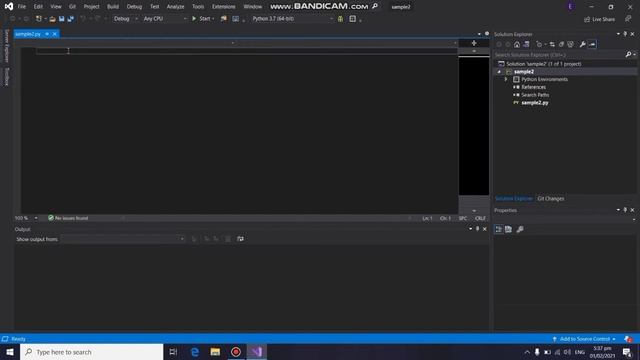Click Collapse All icon in Solution Explorer
The image size is (640, 360).
tap(561, 44)
